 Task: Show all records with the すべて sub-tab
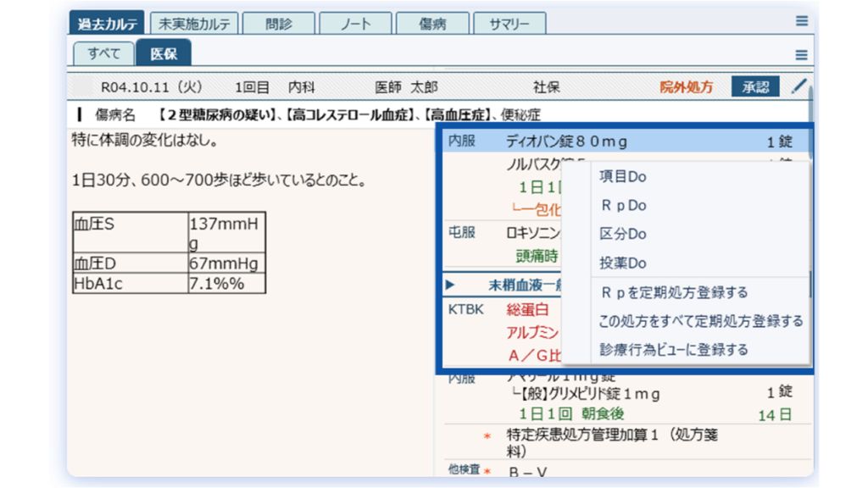pos(103,53)
